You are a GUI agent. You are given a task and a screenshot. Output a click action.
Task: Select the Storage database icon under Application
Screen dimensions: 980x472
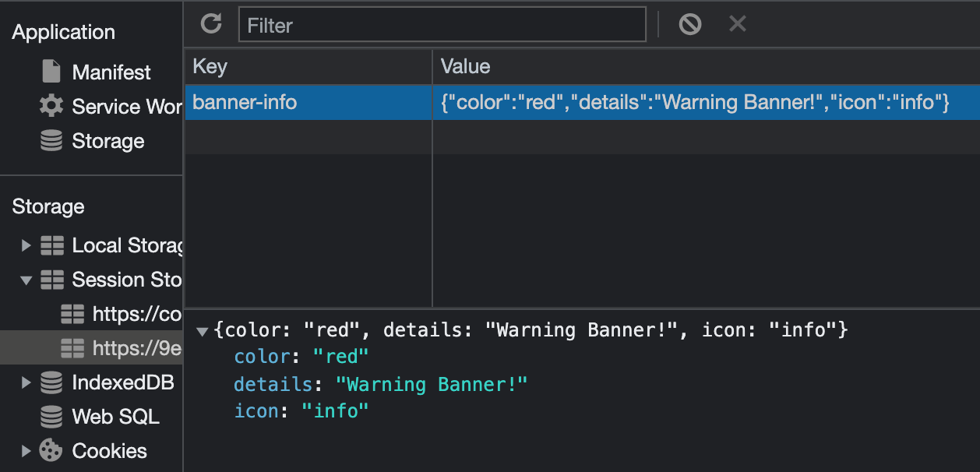tap(51, 141)
